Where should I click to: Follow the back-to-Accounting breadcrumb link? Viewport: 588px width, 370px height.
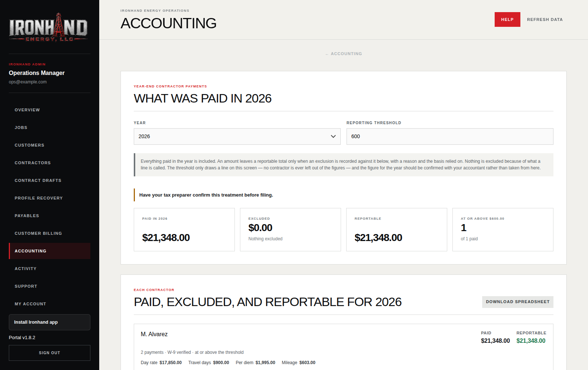point(344,54)
